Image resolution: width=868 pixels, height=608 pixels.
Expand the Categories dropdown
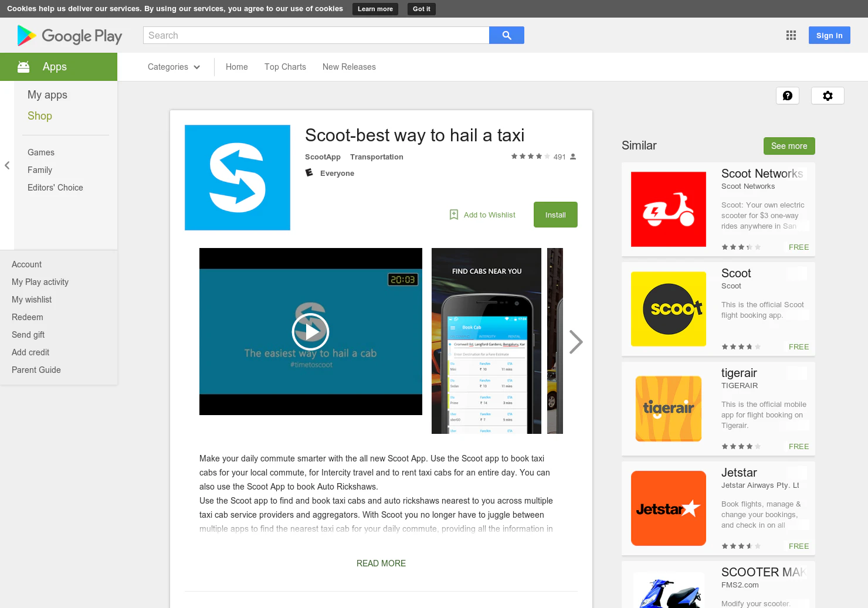coord(174,67)
